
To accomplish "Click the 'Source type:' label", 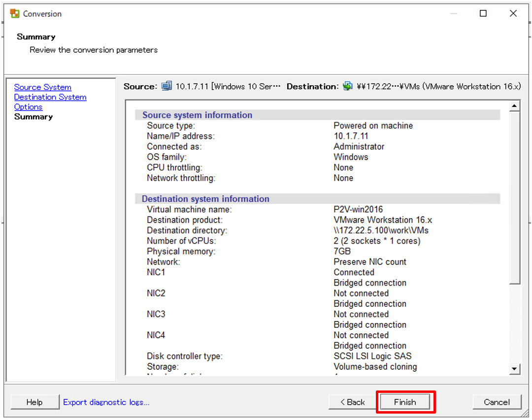I will (x=171, y=126).
